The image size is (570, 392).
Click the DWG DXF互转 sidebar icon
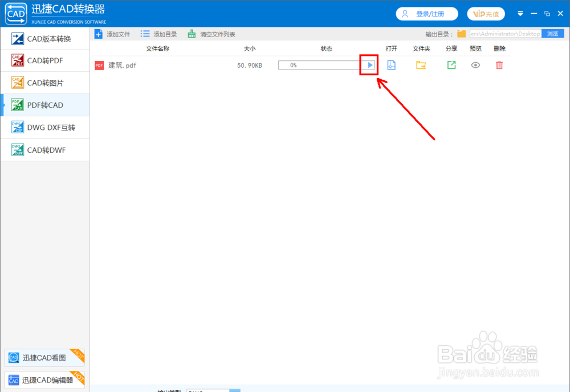(18, 127)
